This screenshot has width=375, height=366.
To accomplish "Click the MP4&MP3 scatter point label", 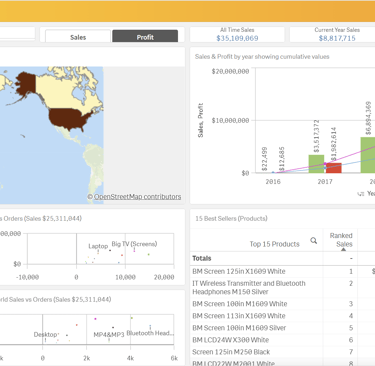I will (x=109, y=334).
